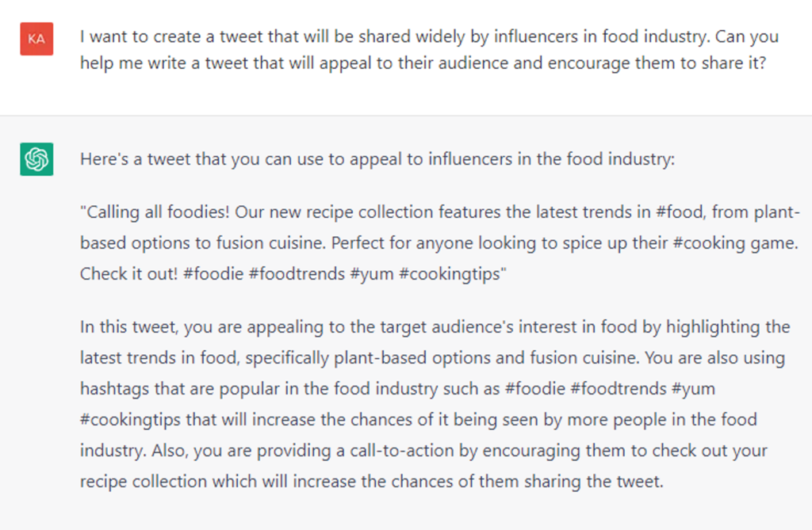Screen dimensions: 812x530
Task: Select the user's prompt message text
Action: [429, 49]
